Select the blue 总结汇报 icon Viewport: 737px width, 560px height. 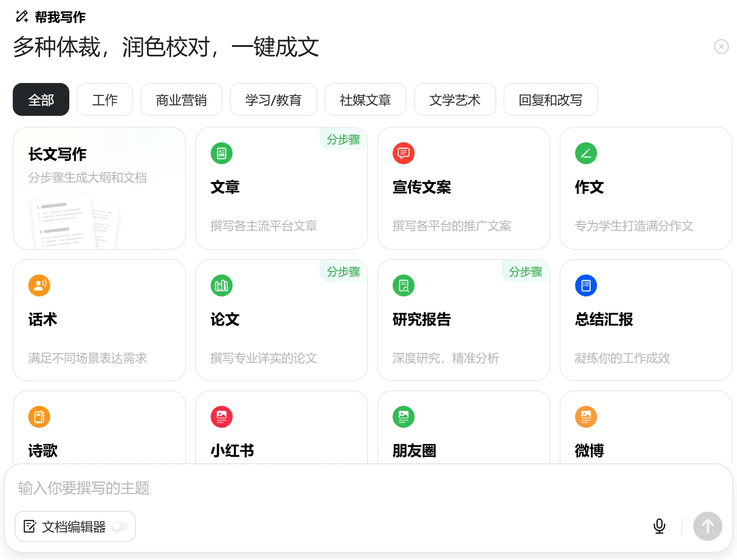586,285
